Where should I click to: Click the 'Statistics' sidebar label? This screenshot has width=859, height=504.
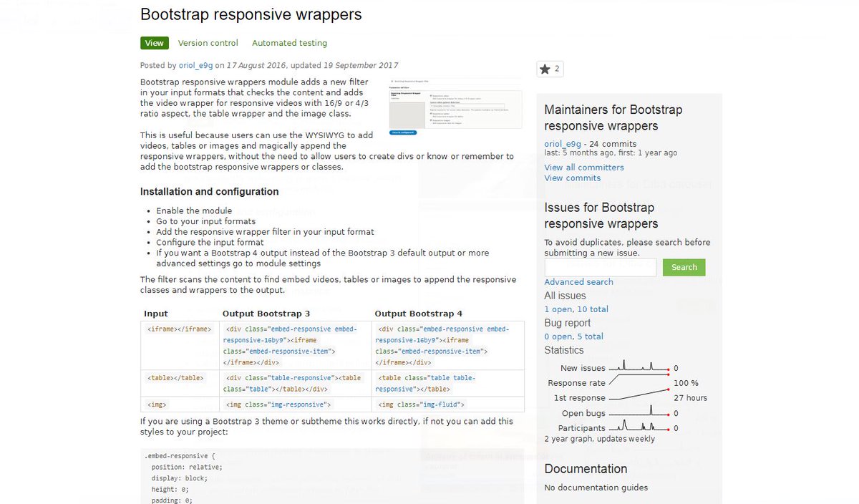coord(564,350)
